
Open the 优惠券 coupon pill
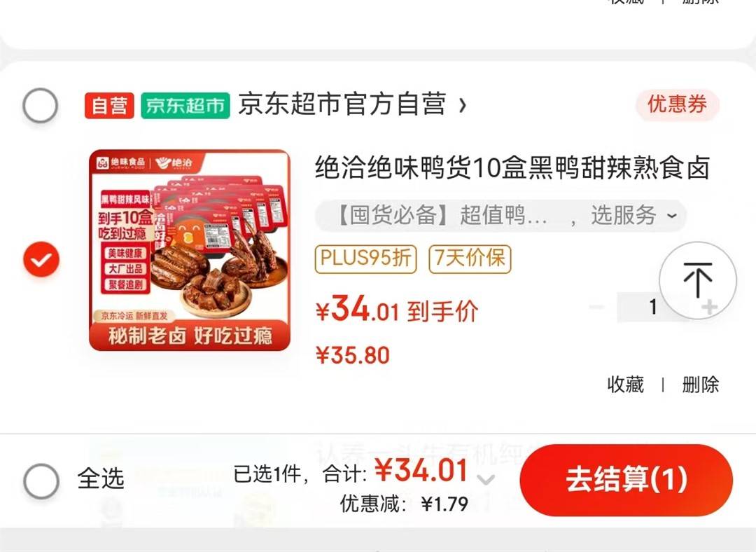click(x=678, y=104)
